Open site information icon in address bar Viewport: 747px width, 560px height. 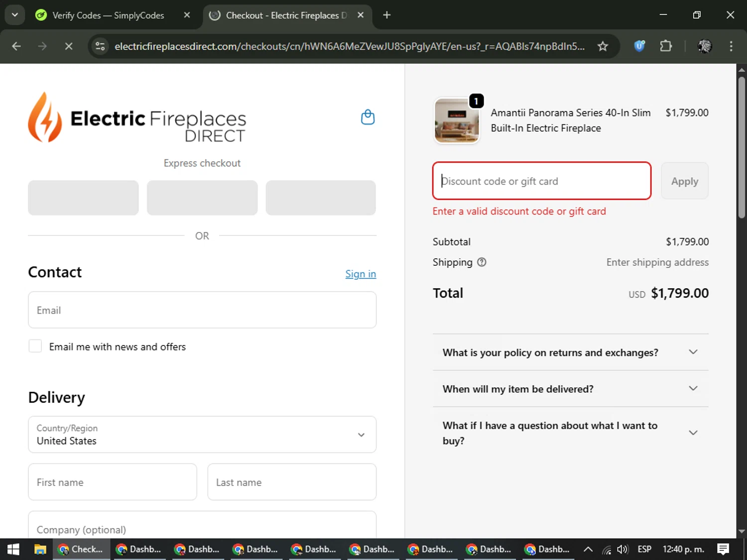point(100,46)
